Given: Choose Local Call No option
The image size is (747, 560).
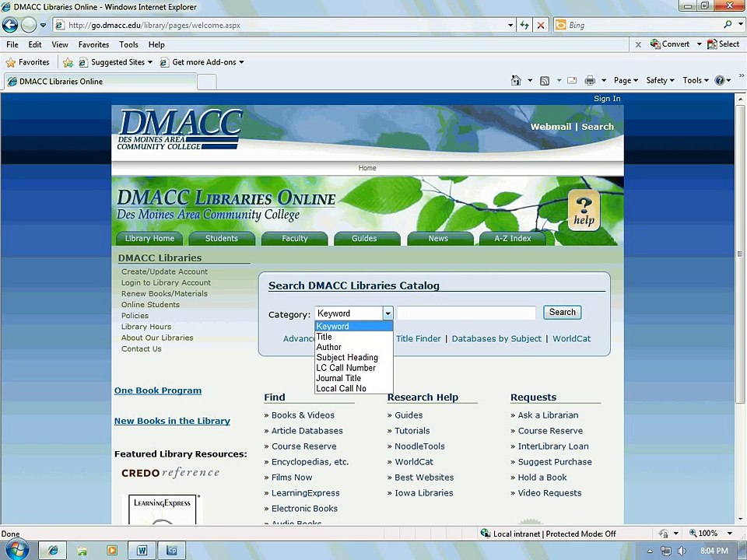Looking at the screenshot, I should 353,389.
